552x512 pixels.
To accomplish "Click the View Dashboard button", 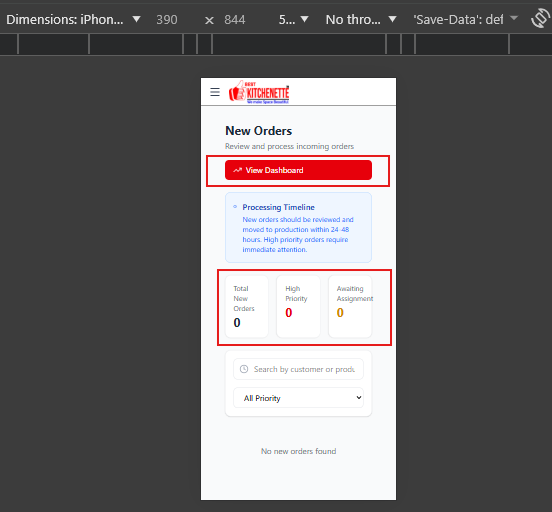I will pyautogui.click(x=298, y=170).
